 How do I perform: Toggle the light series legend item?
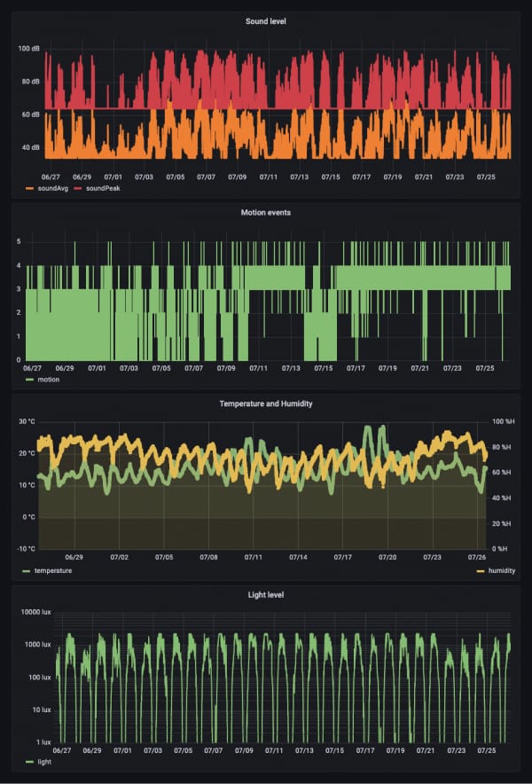44,762
